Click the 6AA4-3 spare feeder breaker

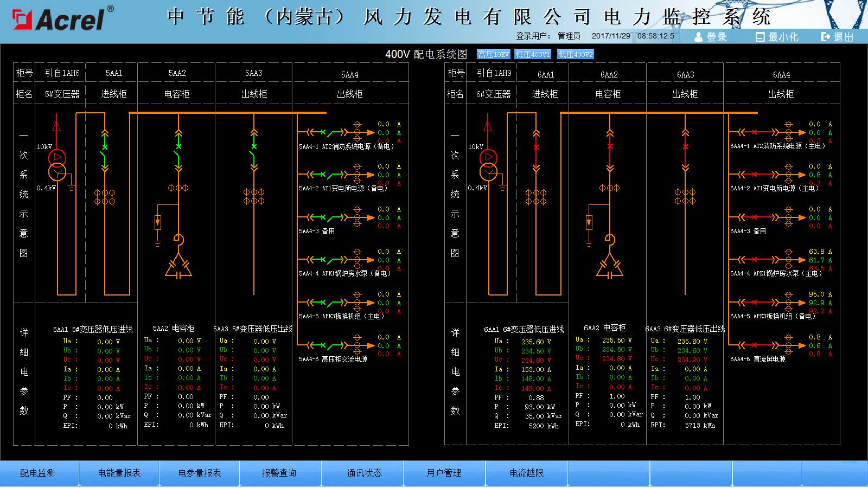tap(758, 217)
